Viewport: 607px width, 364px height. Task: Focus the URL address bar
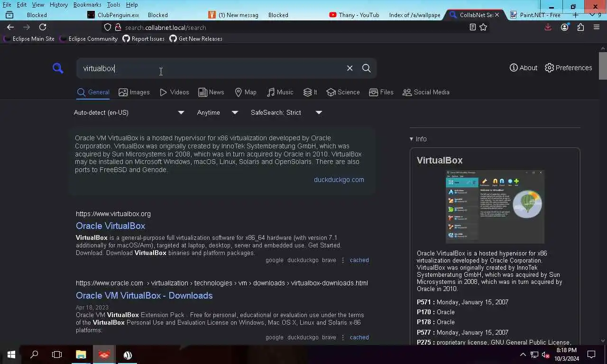coord(294,27)
